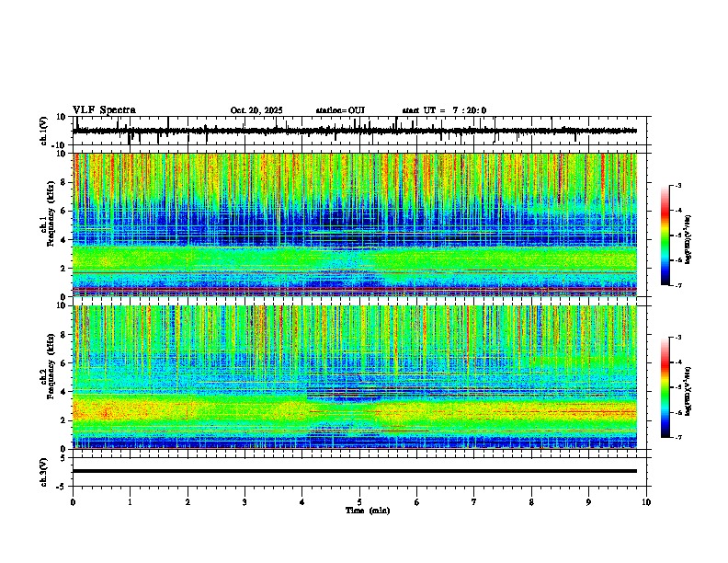Viewport: 728px width, 563px height.
Task: Click time axis tick label "4"
Action: point(302,502)
